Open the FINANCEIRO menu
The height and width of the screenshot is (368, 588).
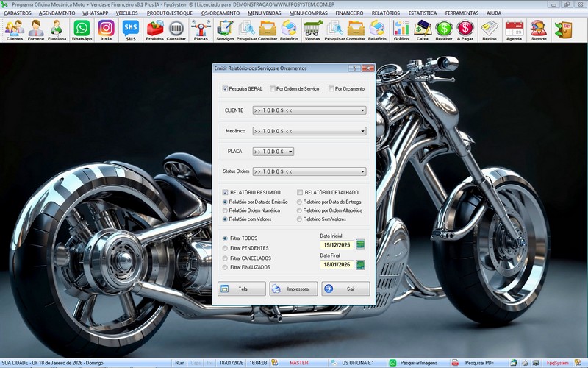349,13
